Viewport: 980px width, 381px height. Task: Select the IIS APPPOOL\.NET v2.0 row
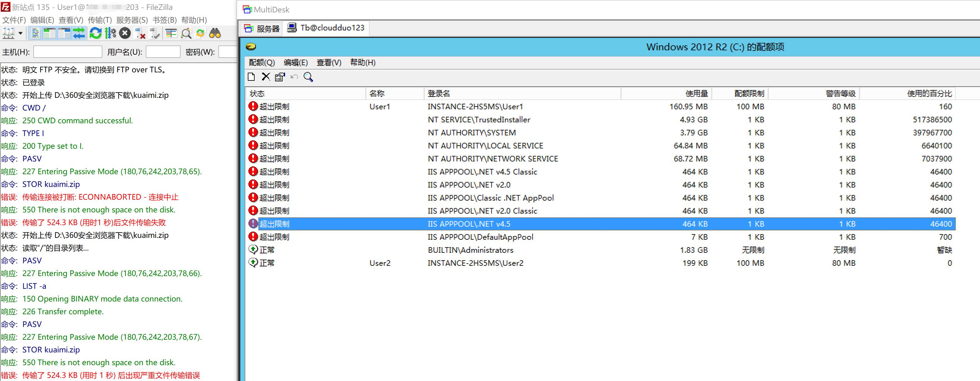coord(601,185)
